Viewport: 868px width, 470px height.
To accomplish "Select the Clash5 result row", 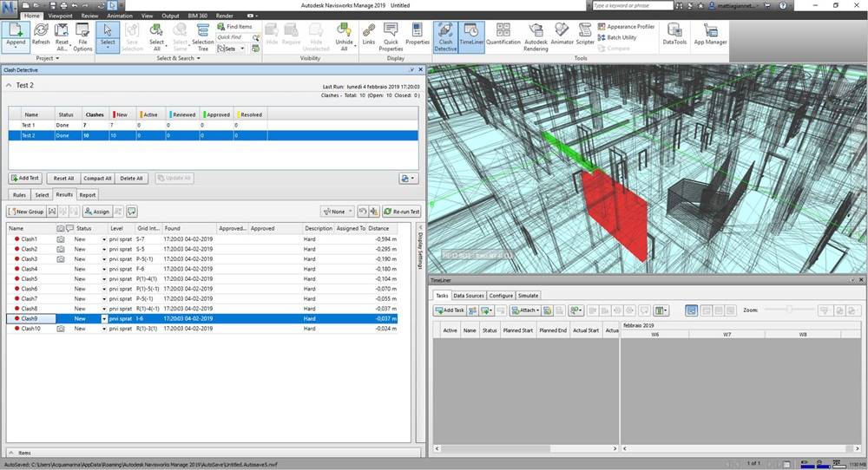I will pyautogui.click(x=202, y=279).
